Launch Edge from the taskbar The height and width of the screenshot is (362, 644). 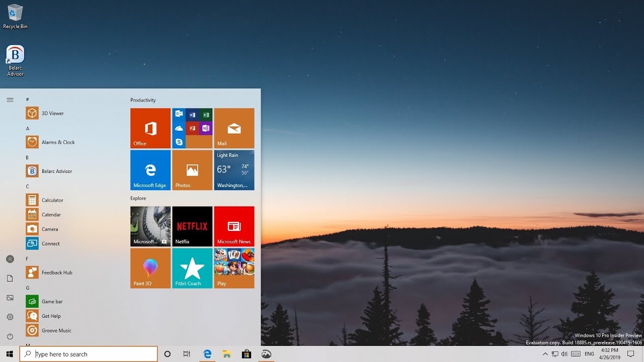(x=207, y=354)
